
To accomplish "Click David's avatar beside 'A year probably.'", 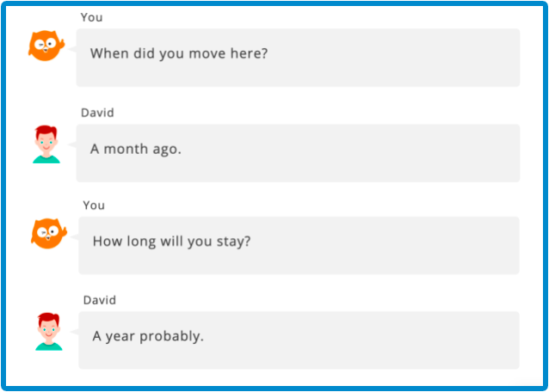I will [x=49, y=332].
